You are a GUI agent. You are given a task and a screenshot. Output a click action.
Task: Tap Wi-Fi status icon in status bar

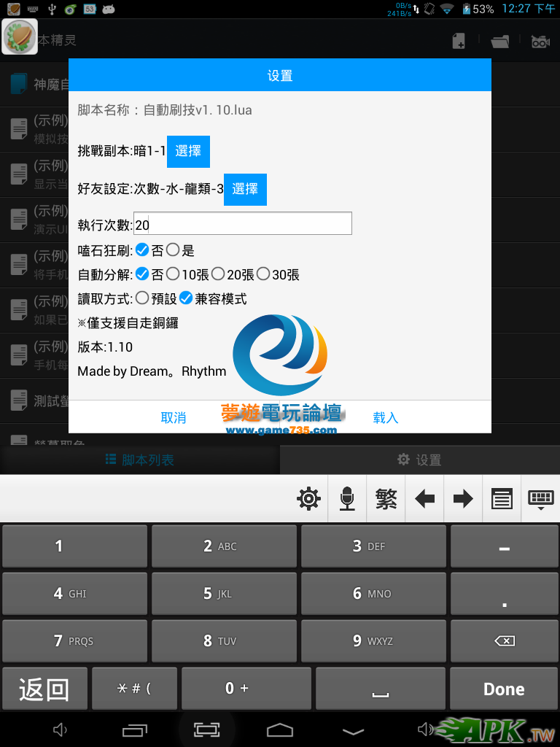(x=447, y=9)
